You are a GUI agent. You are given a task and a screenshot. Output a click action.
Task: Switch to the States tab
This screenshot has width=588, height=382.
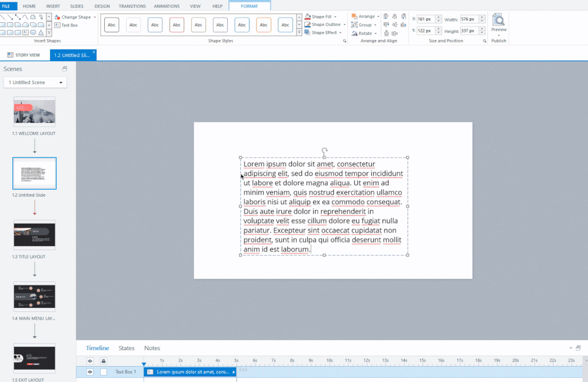click(x=127, y=348)
